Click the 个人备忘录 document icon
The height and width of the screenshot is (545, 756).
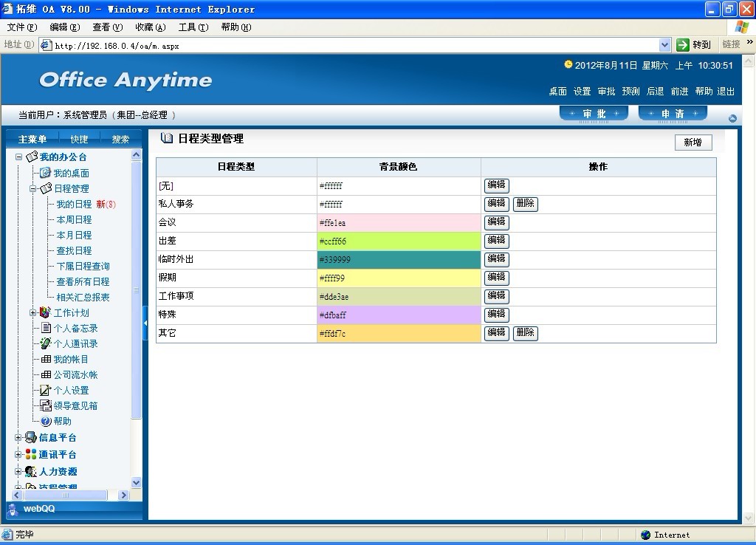tap(46, 328)
